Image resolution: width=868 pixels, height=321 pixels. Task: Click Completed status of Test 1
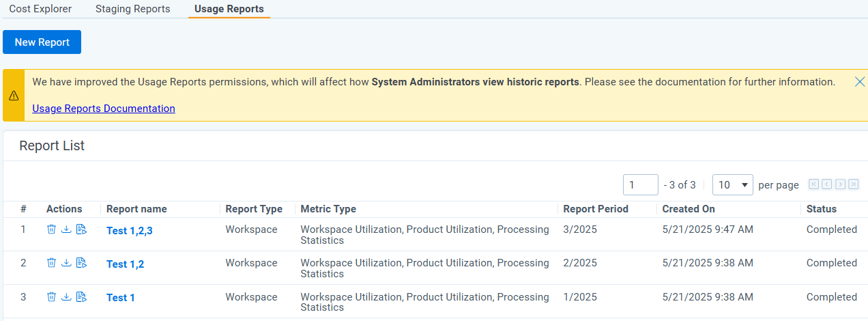click(832, 297)
